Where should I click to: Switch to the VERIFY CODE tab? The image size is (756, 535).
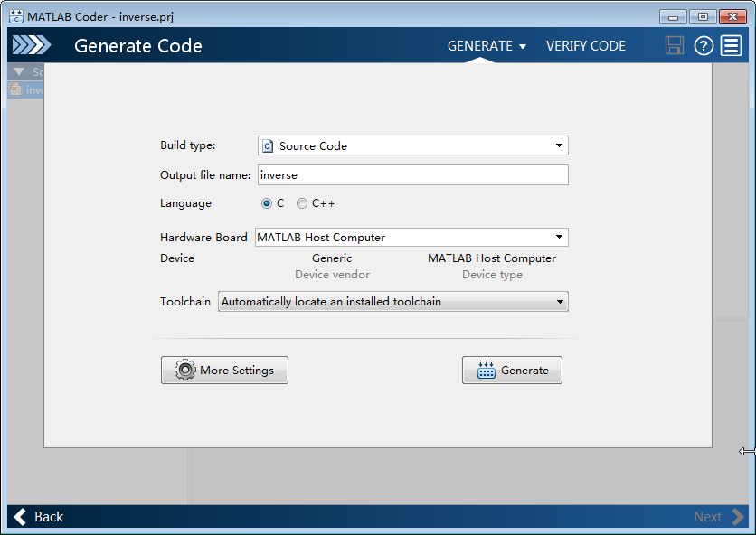(586, 46)
